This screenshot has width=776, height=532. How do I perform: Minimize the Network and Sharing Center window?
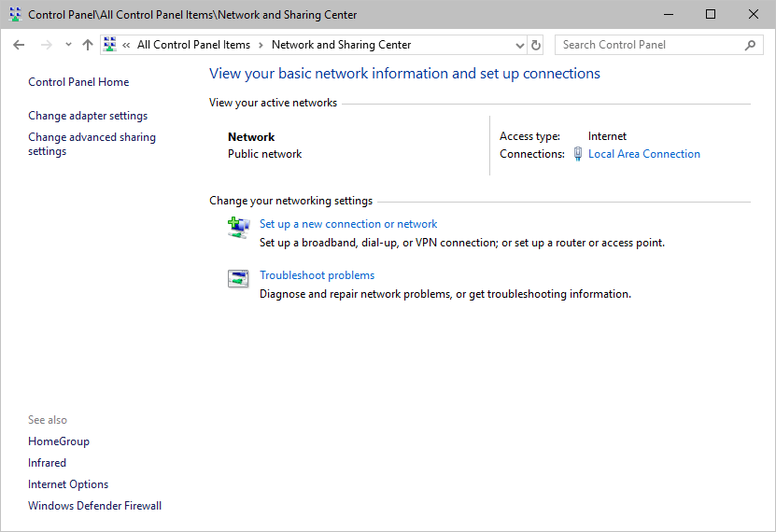(668, 14)
